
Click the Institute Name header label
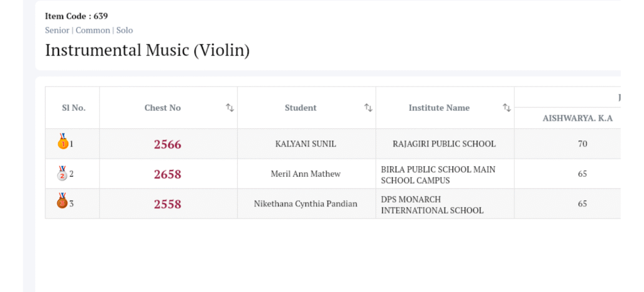[x=439, y=108]
